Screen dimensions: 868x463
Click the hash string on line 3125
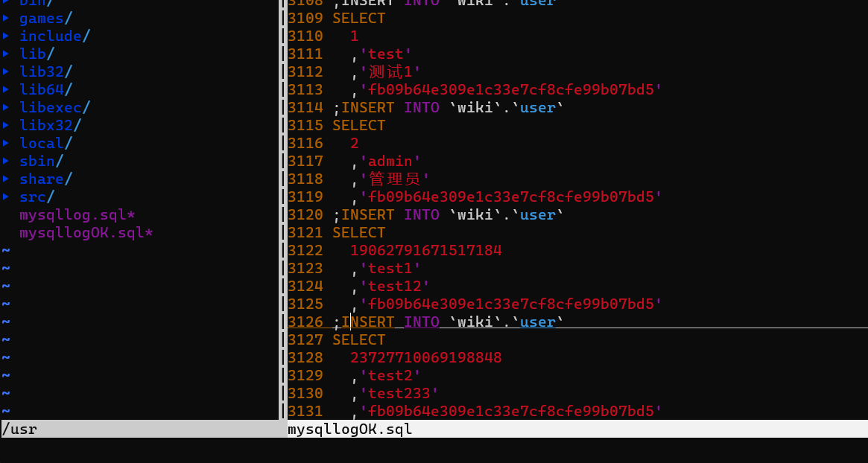pos(511,304)
